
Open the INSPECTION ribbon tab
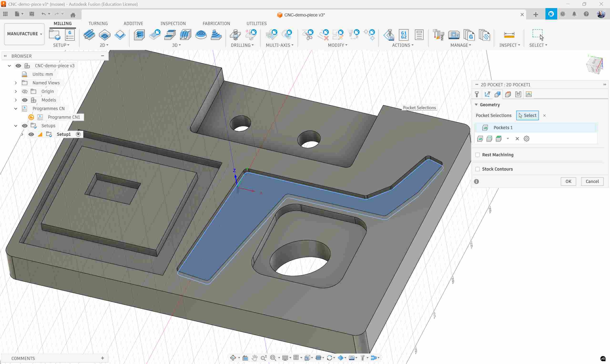click(x=173, y=24)
